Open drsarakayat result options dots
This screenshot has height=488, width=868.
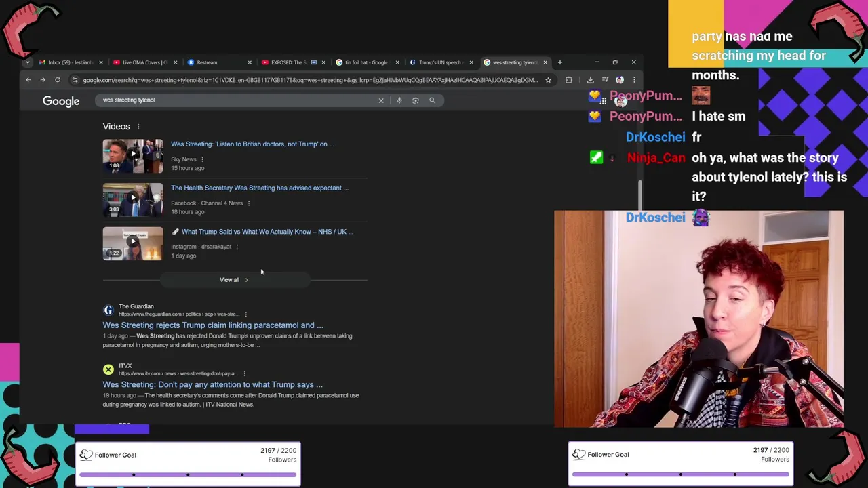pos(237,247)
